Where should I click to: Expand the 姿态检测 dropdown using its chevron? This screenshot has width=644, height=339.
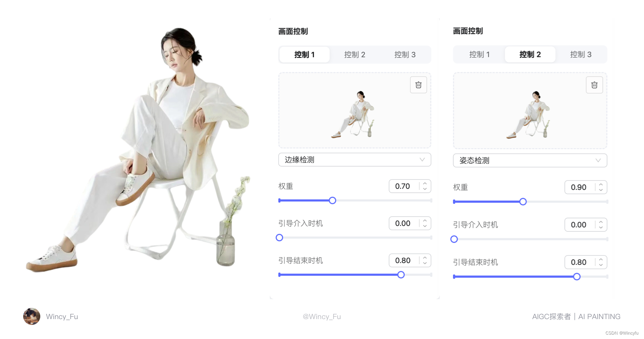(598, 160)
